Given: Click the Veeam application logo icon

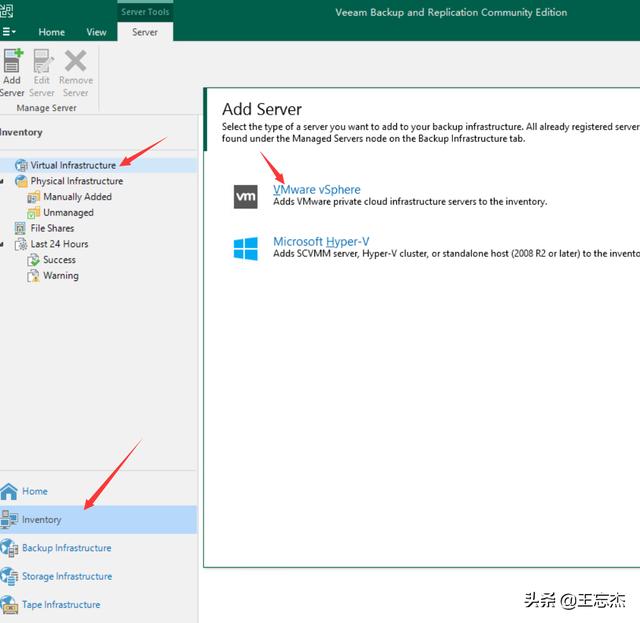Looking at the screenshot, I should pos(6,10).
